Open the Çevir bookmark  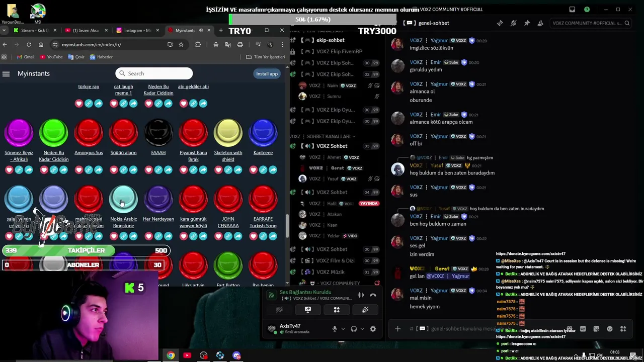(x=75, y=57)
